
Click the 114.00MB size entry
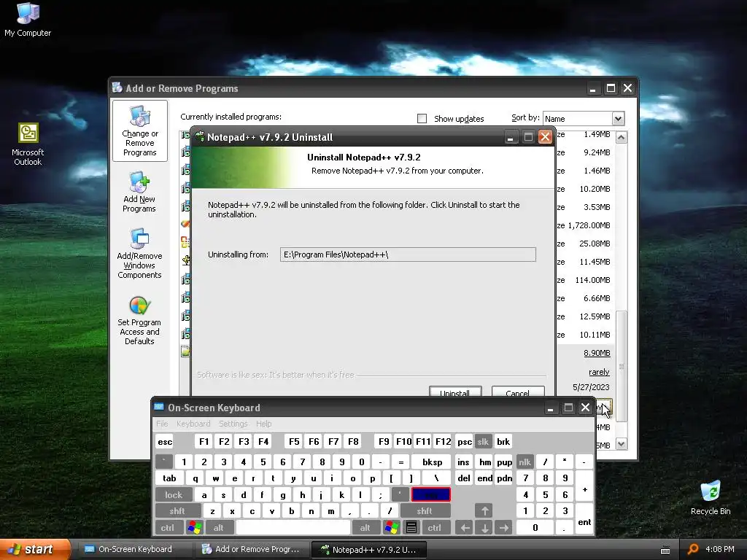tap(592, 280)
